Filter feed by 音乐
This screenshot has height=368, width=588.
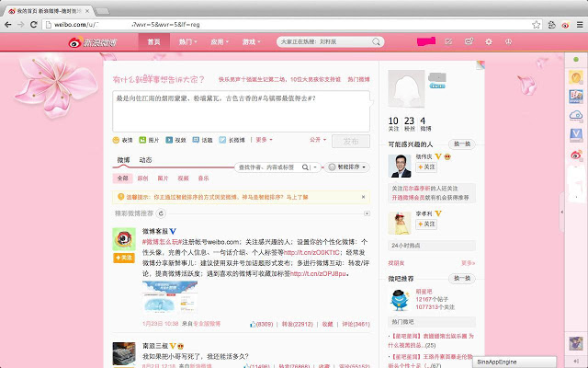click(203, 178)
